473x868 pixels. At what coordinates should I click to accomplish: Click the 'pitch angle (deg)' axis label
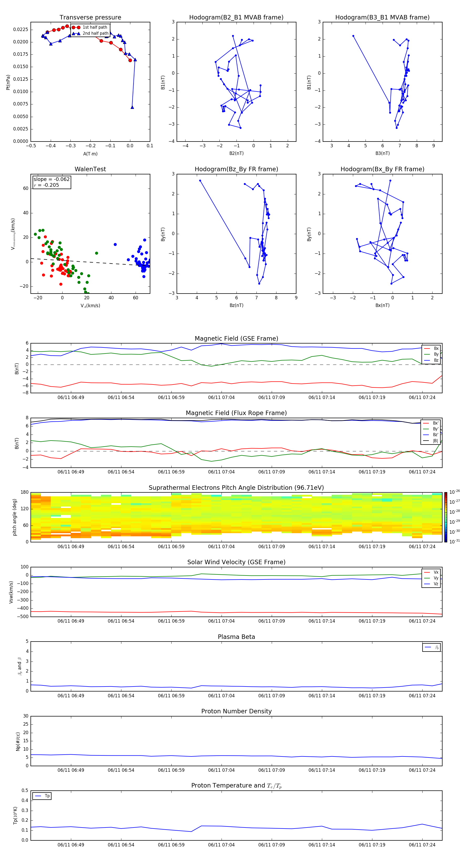click(x=14, y=517)
